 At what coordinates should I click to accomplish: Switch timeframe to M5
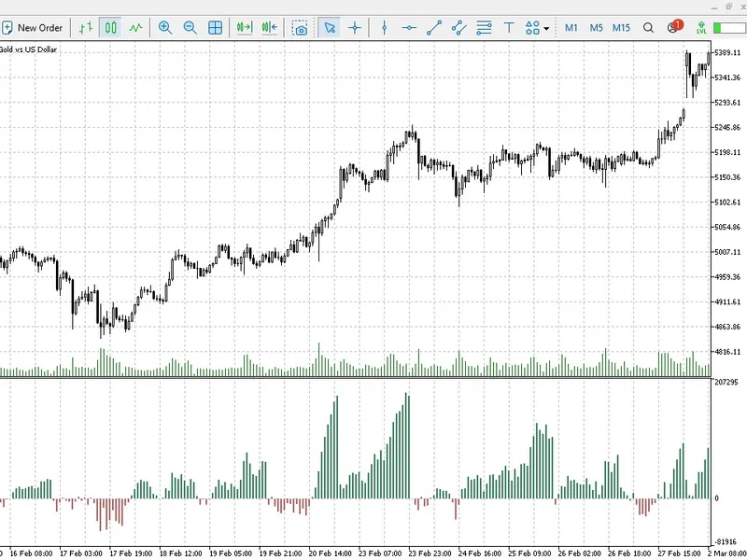point(596,28)
